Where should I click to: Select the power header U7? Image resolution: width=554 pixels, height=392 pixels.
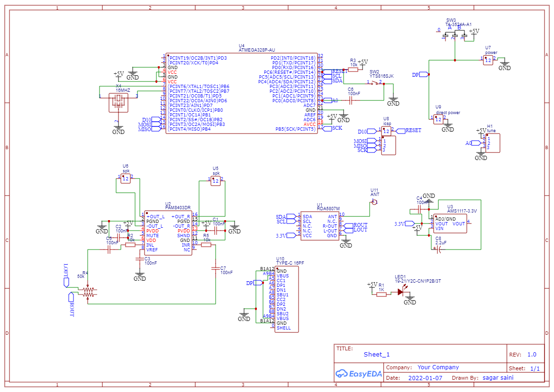pos(488,60)
